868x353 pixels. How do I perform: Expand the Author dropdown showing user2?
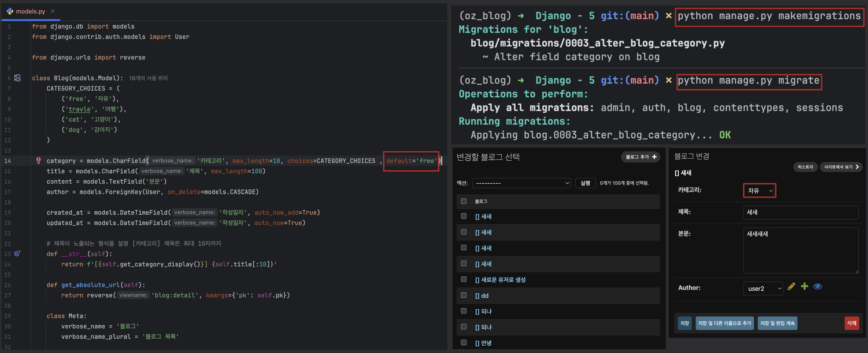point(763,288)
